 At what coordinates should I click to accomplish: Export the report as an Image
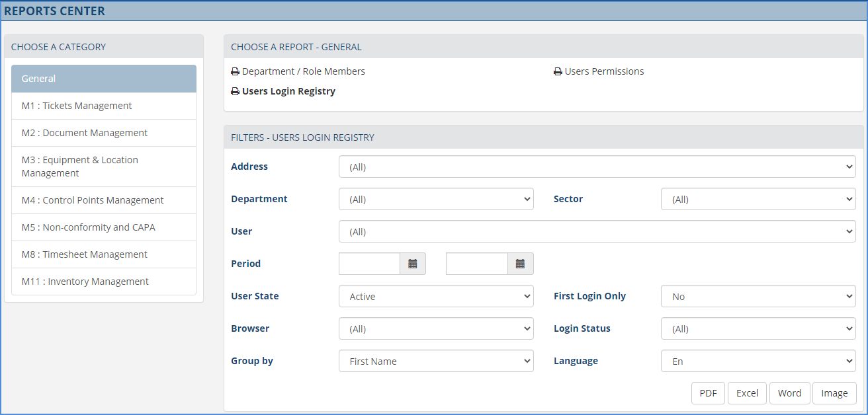pyautogui.click(x=834, y=393)
